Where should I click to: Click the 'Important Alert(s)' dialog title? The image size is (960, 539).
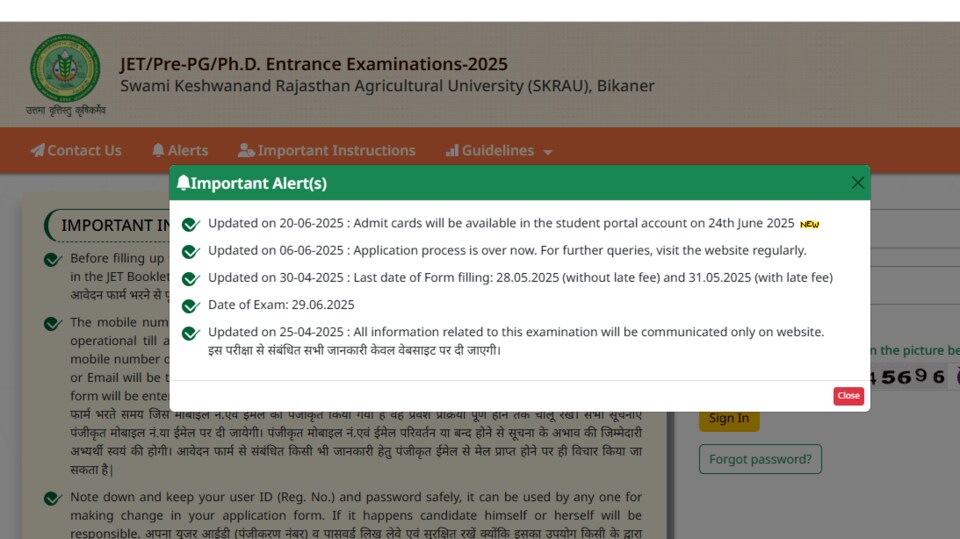[x=258, y=183]
